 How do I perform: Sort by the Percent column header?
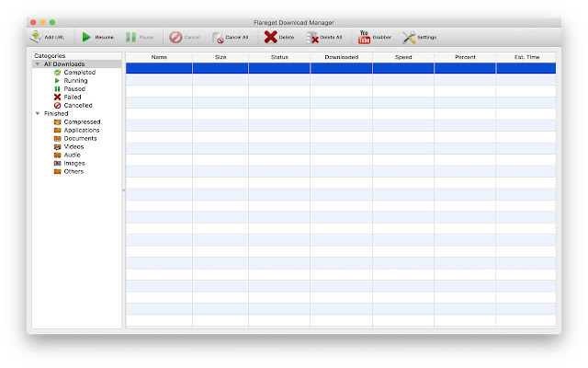(465, 57)
